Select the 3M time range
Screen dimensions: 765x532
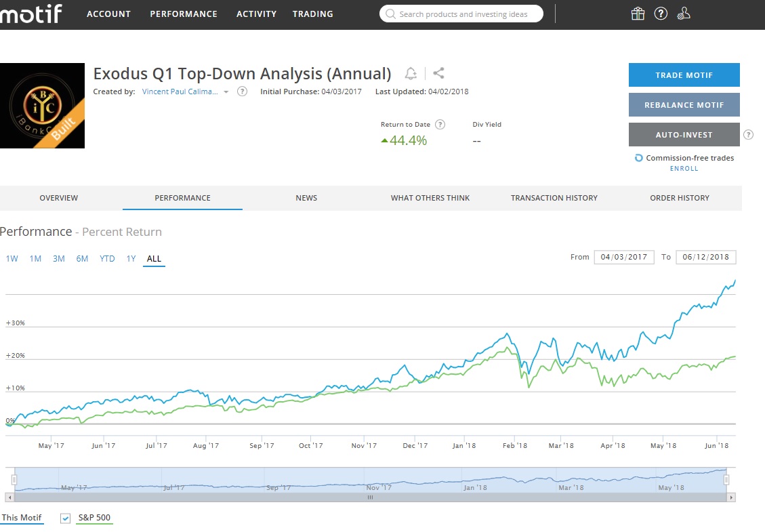58,259
